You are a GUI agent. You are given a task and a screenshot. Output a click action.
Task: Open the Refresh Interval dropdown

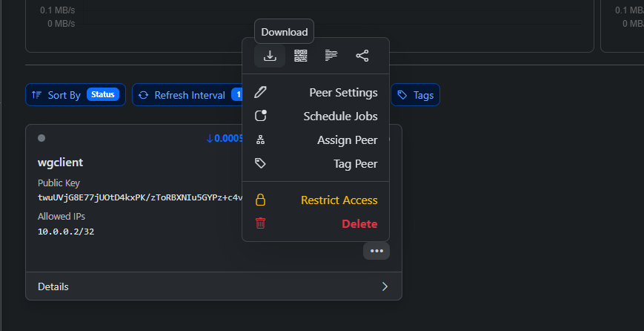[x=187, y=95]
